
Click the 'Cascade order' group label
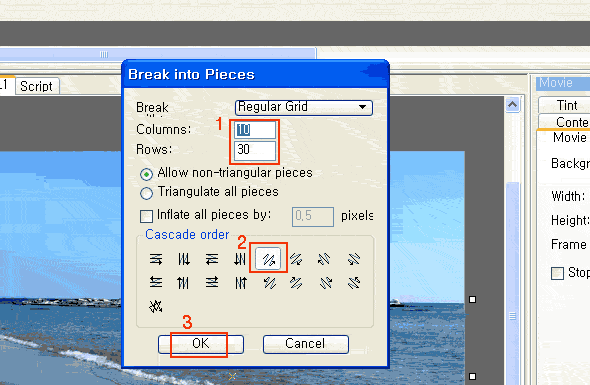(187, 234)
